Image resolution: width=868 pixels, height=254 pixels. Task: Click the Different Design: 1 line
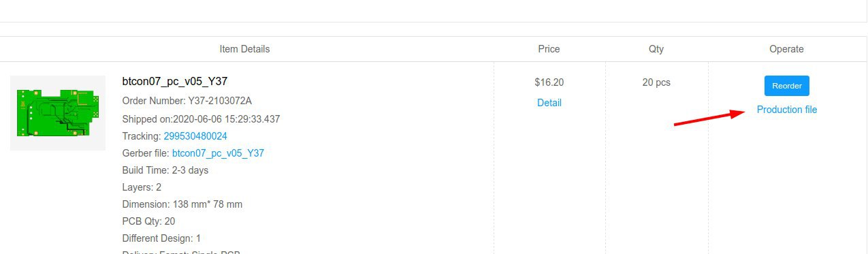point(161,238)
